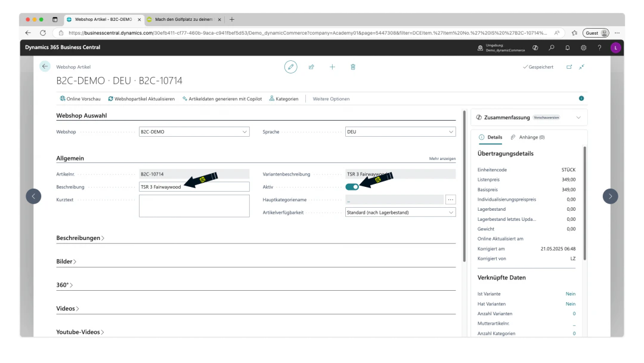The width and height of the screenshot is (644, 363).
Task: Open the browser three-dot menu
Action: click(617, 33)
